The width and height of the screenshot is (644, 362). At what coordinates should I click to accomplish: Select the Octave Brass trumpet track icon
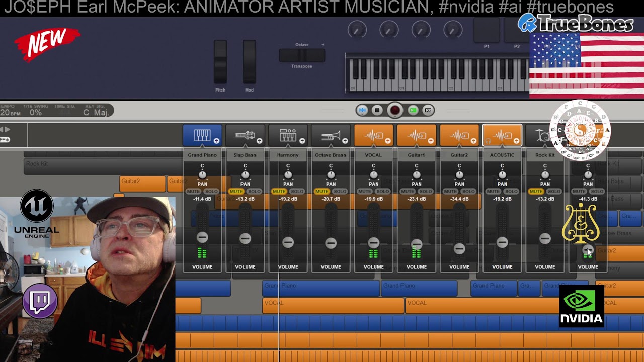click(331, 135)
